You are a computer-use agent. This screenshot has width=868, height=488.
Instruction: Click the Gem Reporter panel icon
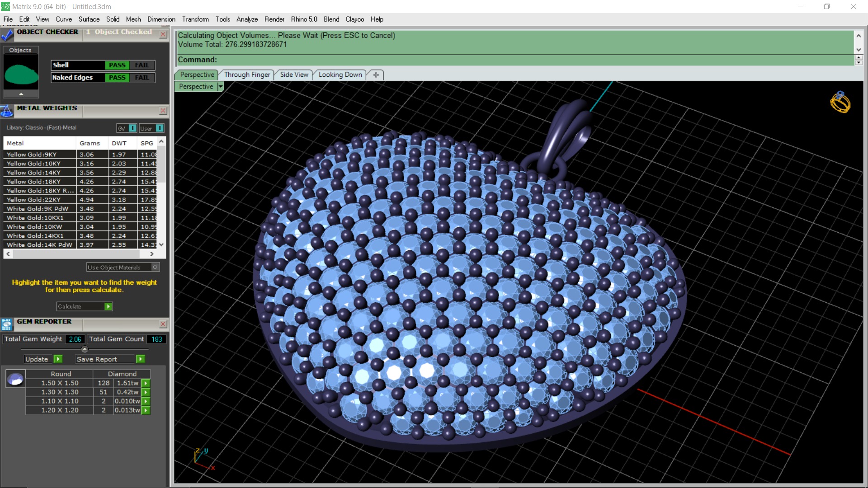[7, 324]
